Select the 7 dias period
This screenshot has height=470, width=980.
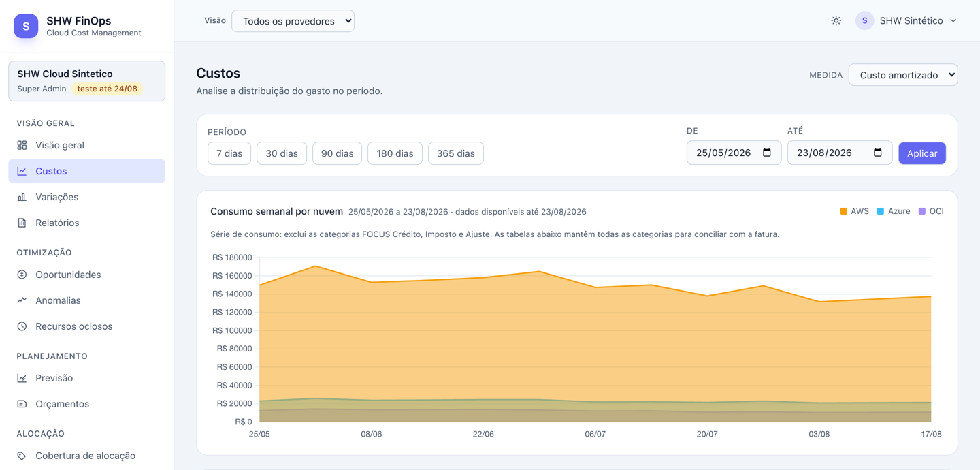[x=229, y=153]
